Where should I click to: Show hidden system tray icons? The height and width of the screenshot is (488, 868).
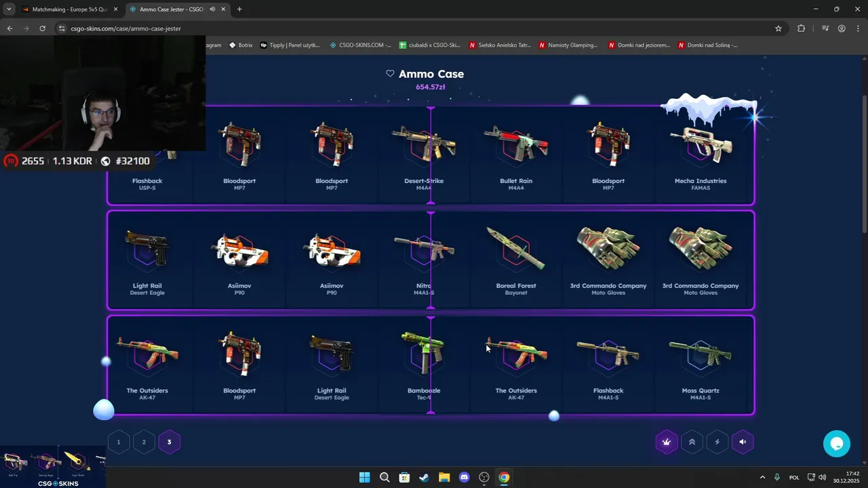[x=762, y=477]
